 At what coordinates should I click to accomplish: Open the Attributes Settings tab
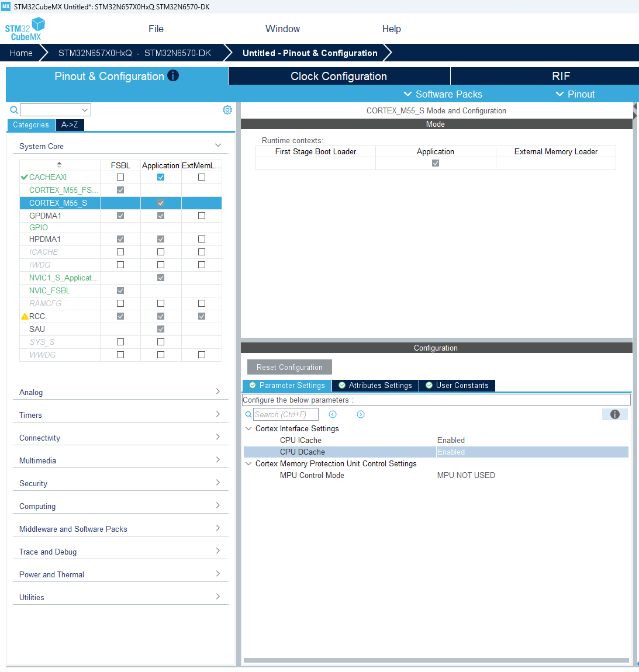[375, 385]
